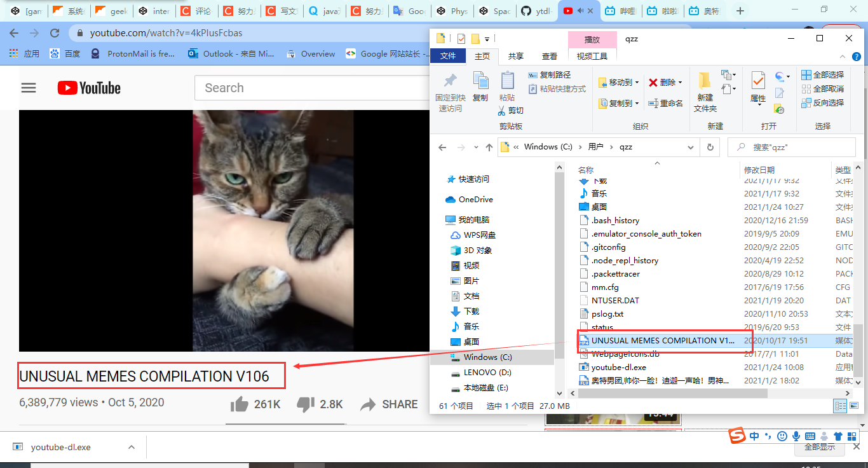Viewport: 868px width, 468px height.
Task: Click the GitHub ytdl tab in Chrome
Action: click(x=536, y=11)
